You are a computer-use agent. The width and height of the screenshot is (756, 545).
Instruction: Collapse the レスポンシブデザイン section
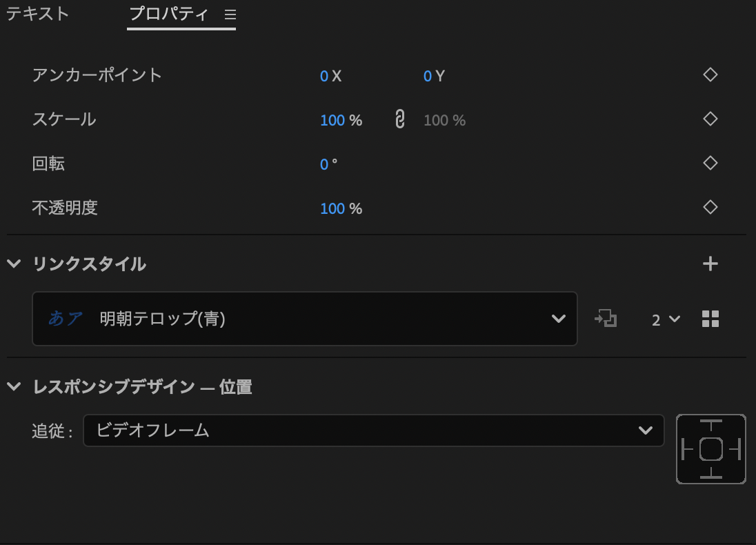click(14, 387)
